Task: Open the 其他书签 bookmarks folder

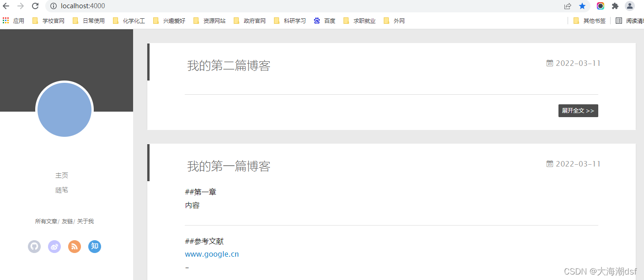Action: [x=589, y=20]
